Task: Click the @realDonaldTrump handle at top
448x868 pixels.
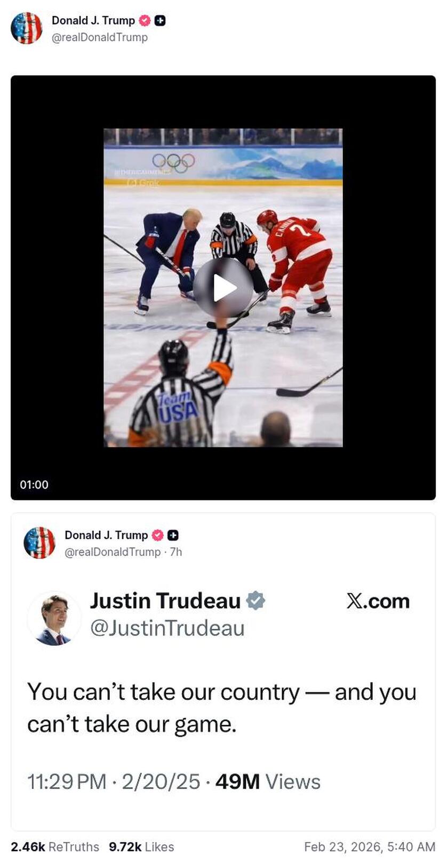Action: tap(100, 37)
